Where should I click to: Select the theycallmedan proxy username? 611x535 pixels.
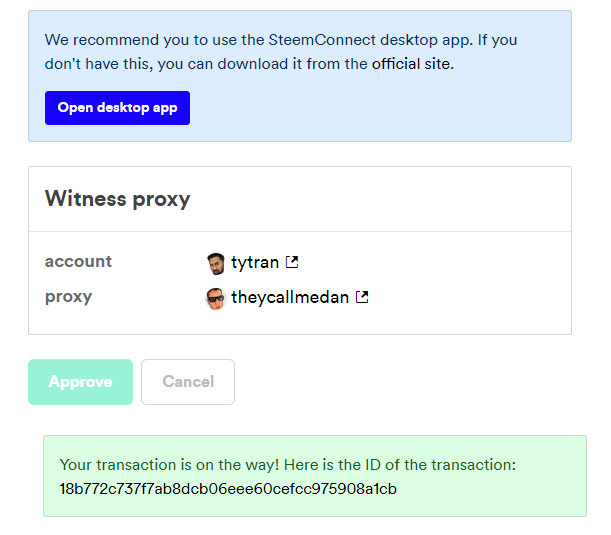coord(290,297)
